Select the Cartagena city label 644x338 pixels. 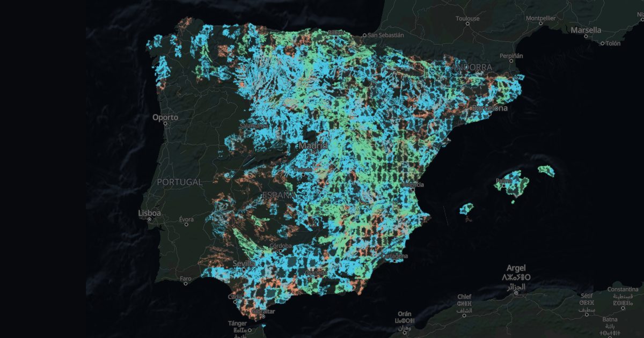point(395,256)
